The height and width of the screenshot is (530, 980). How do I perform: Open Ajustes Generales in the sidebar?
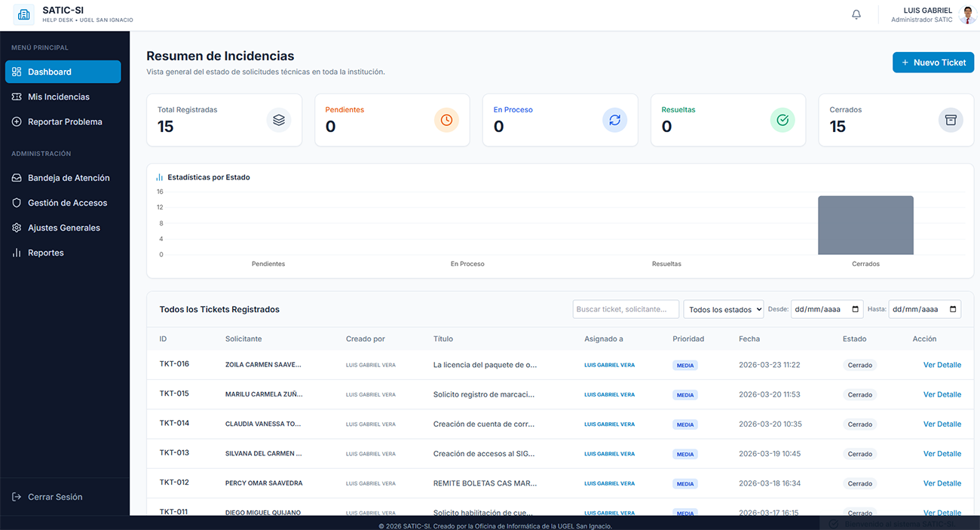click(63, 228)
